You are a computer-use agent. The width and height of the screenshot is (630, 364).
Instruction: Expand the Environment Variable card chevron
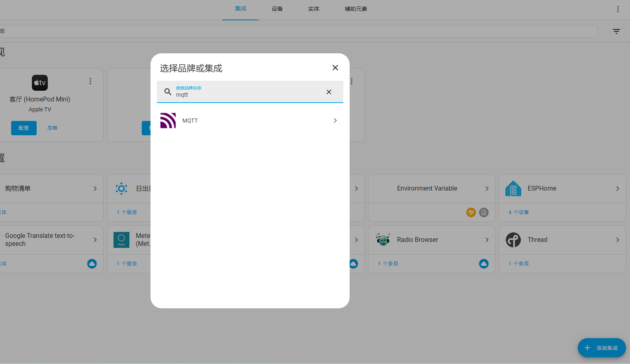[487, 189]
